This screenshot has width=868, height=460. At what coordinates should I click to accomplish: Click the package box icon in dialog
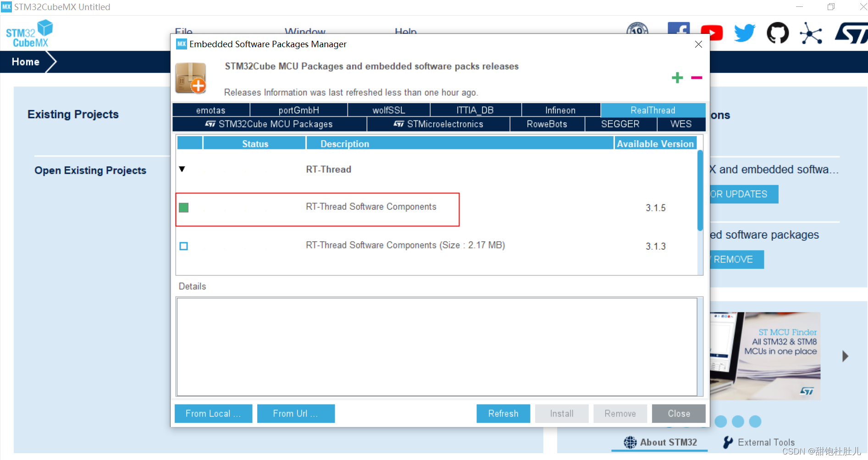(191, 78)
